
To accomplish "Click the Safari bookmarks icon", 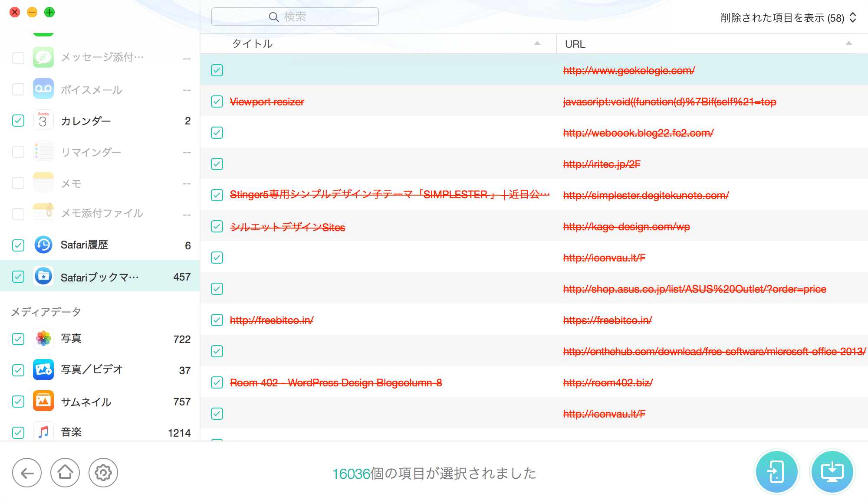I will [x=43, y=276].
